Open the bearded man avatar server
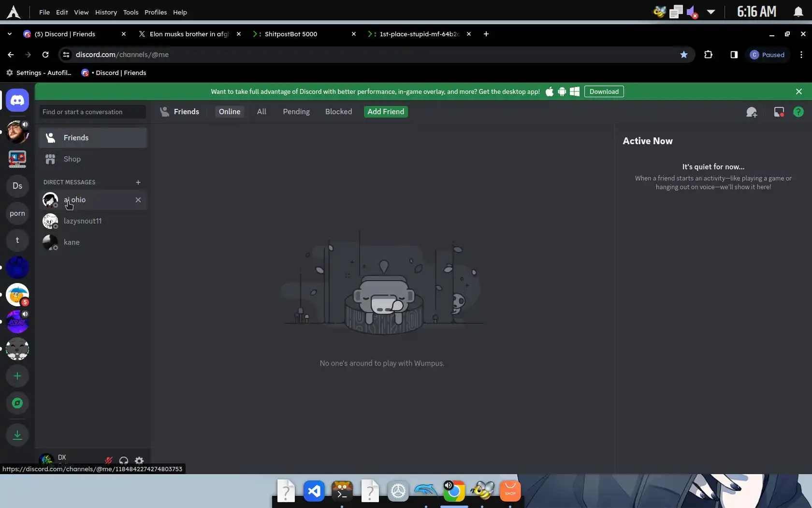Viewport: 812px width, 508px height. pyautogui.click(x=17, y=132)
